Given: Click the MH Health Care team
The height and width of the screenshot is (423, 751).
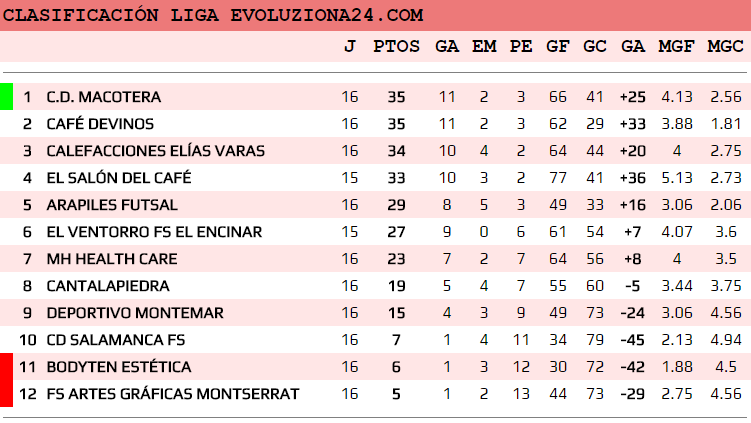Looking at the screenshot, I should tap(112, 259).
